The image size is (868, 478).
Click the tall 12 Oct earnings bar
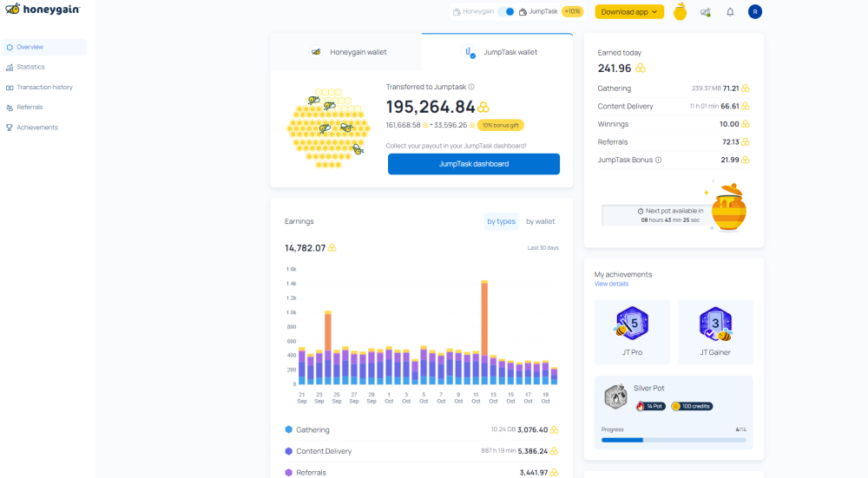[484, 332]
